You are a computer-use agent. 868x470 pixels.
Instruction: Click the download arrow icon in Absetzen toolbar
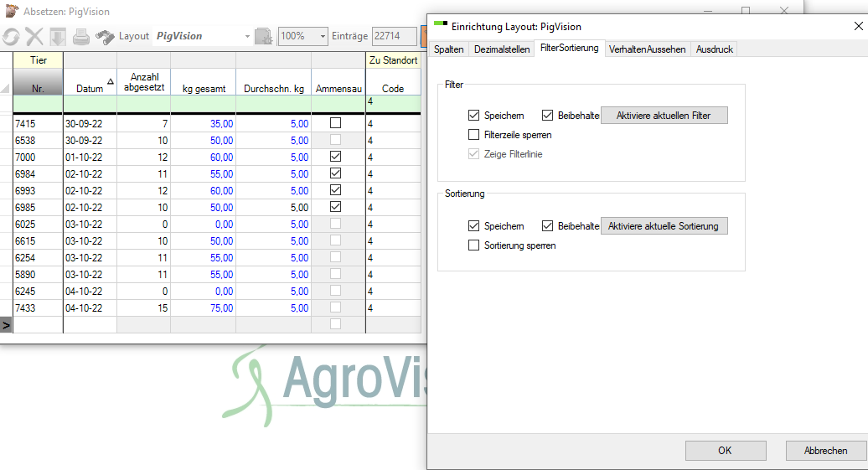[58, 37]
